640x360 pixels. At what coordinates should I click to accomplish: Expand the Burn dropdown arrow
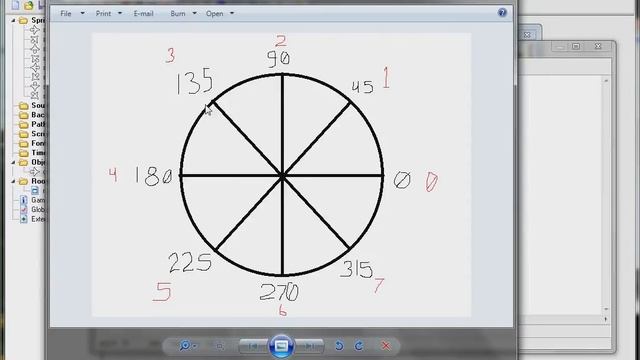(x=194, y=13)
